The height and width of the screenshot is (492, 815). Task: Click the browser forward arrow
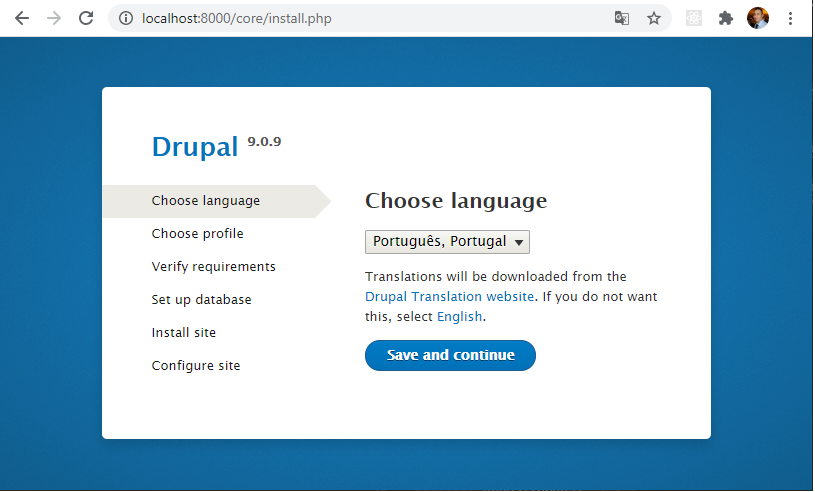[x=54, y=19]
